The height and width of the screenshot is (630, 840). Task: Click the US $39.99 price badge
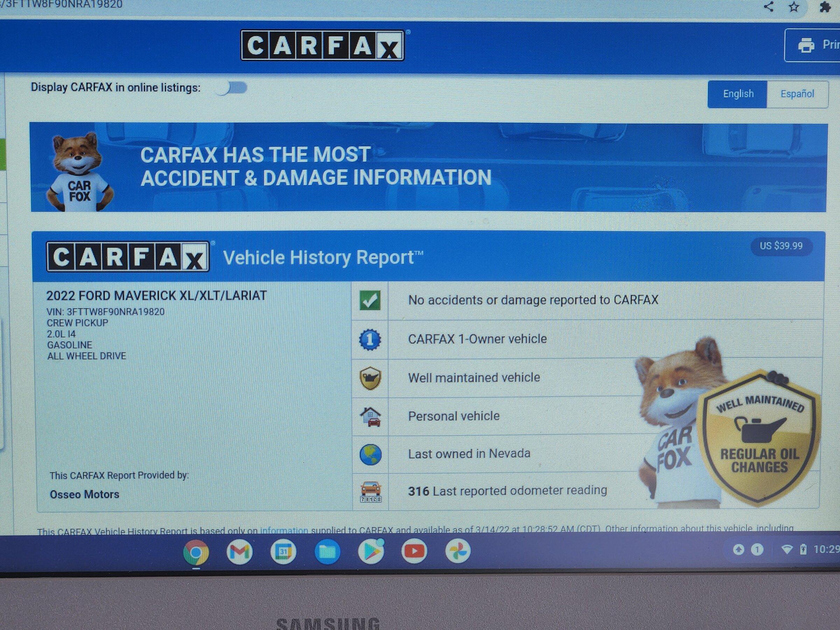point(781,246)
